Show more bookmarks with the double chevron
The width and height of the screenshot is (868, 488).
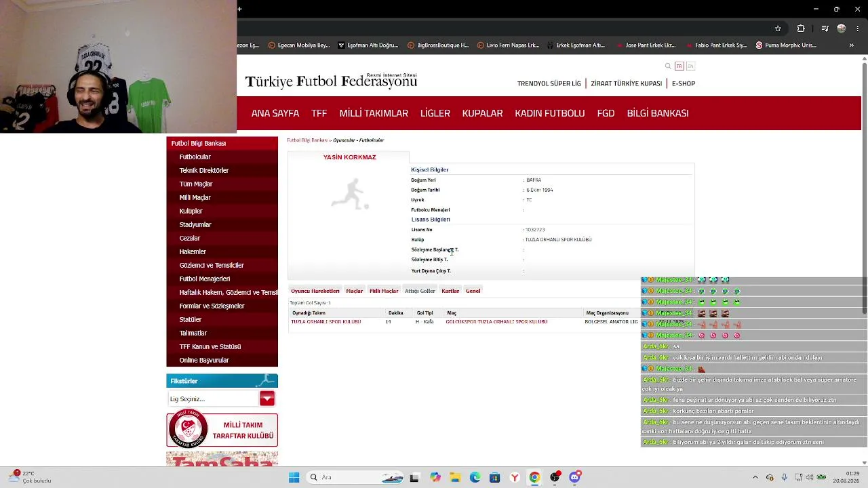tap(852, 45)
